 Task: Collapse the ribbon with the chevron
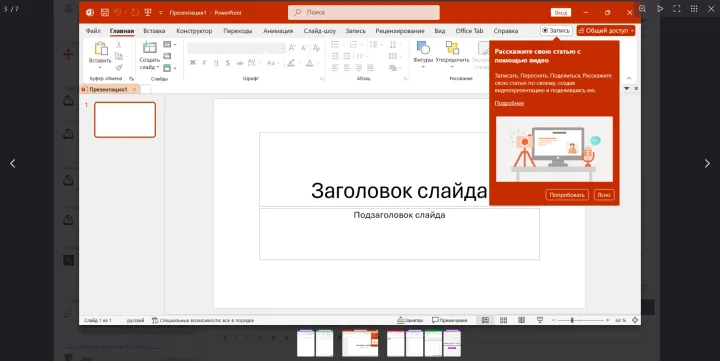coord(629,79)
